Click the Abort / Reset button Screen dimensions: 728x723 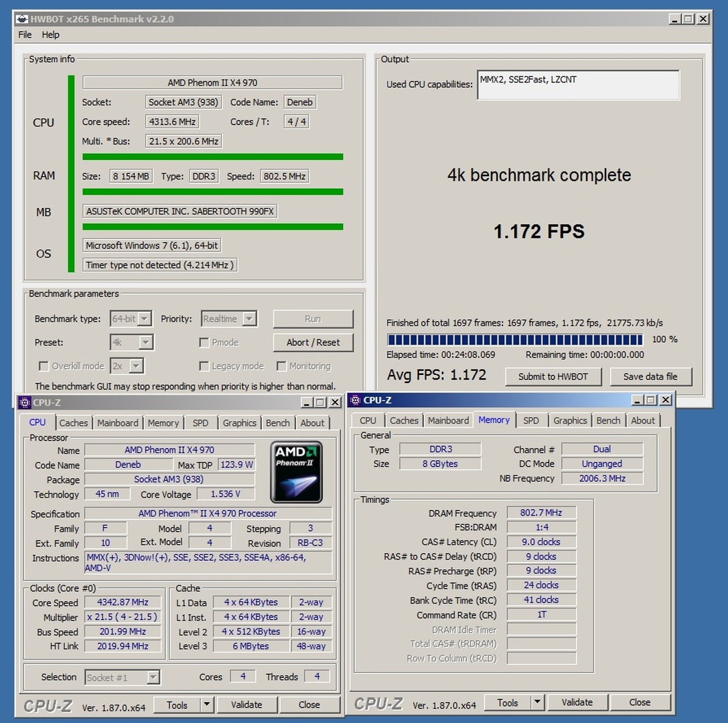click(x=313, y=343)
